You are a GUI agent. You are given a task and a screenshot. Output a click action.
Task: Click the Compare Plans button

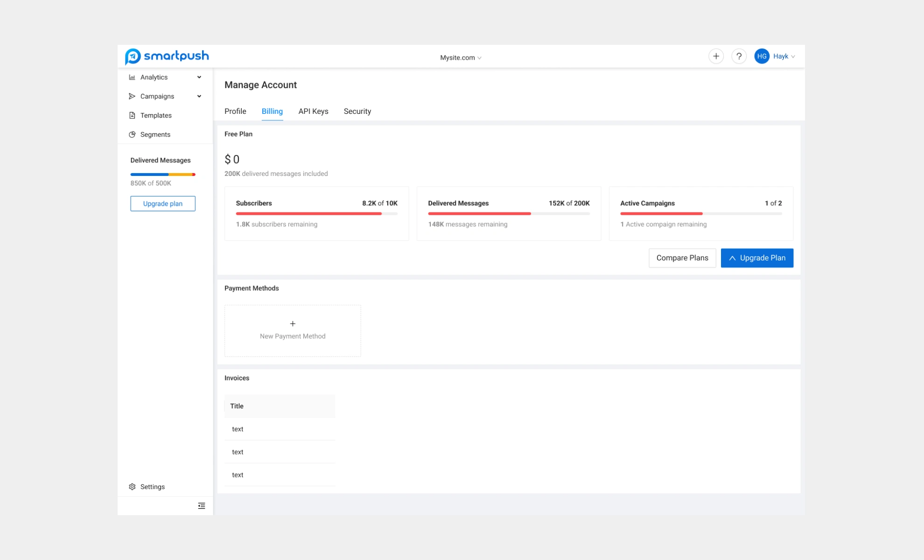682,258
